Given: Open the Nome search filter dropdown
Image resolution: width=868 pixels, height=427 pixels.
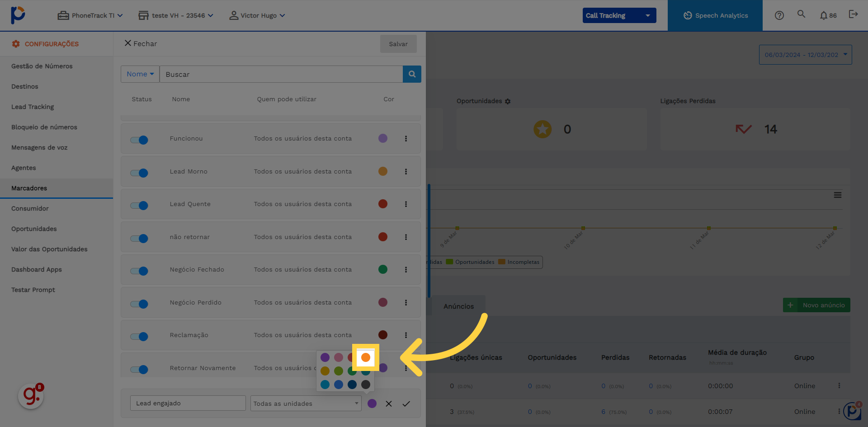Looking at the screenshot, I should [x=140, y=74].
